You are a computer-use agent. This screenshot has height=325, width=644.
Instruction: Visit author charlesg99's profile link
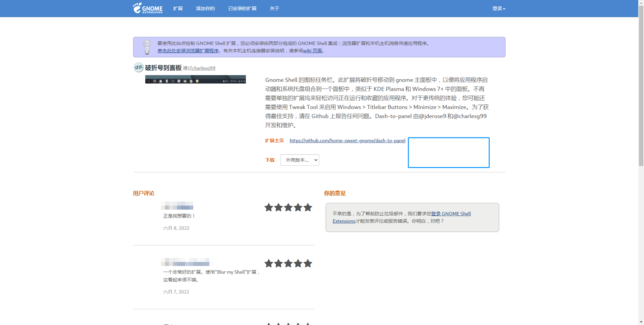pos(204,68)
